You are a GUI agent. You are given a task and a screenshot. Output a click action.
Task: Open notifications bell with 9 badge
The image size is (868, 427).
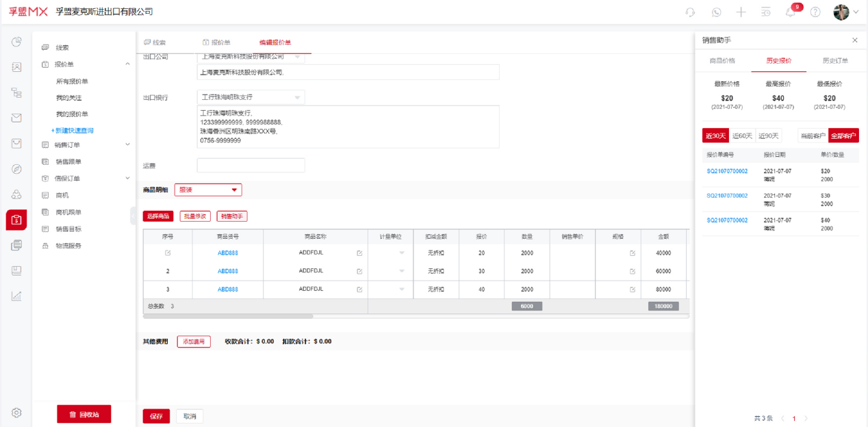click(790, 12)
